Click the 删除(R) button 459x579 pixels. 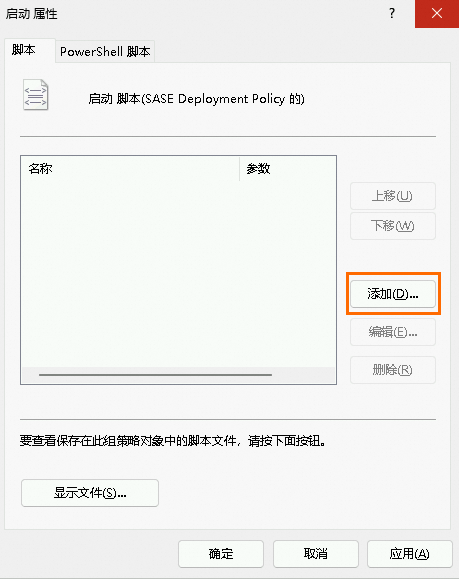[x=393, y=370]
